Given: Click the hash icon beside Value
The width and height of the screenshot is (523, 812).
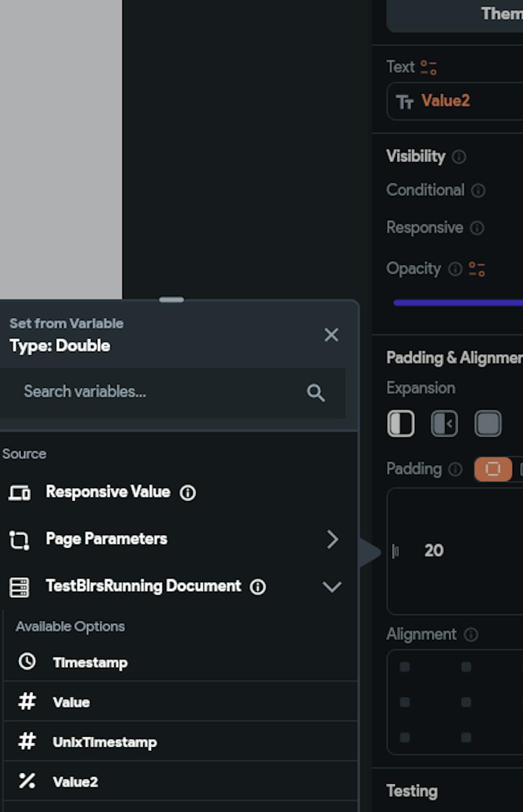Looking at the screenshot, I should coord(26,702).
